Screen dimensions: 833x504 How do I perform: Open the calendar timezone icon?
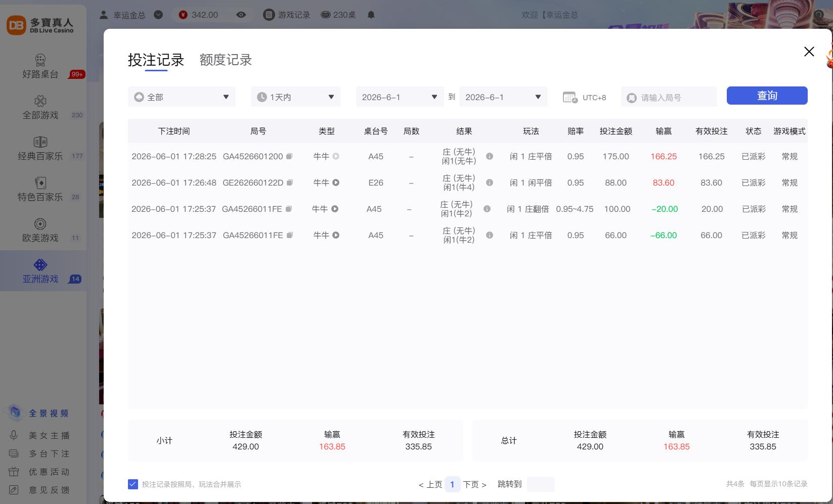pos(570,97)
